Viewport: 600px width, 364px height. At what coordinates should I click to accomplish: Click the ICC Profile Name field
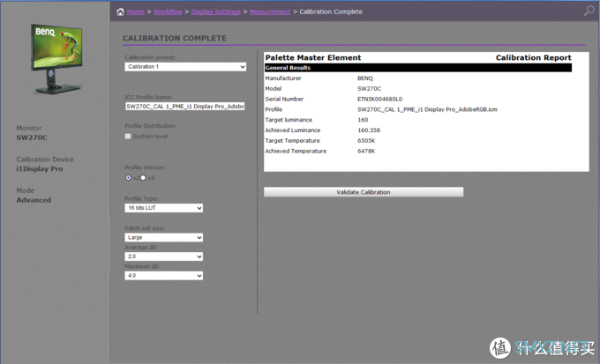tap(184, 107)
